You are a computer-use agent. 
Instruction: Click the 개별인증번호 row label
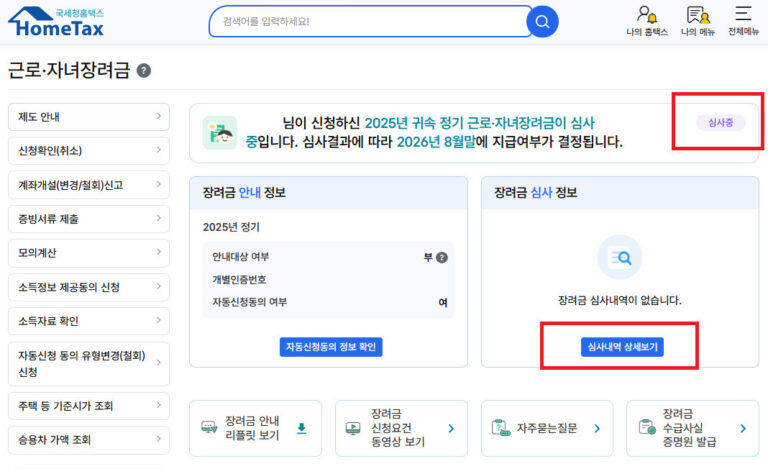[x=239, y=280]
